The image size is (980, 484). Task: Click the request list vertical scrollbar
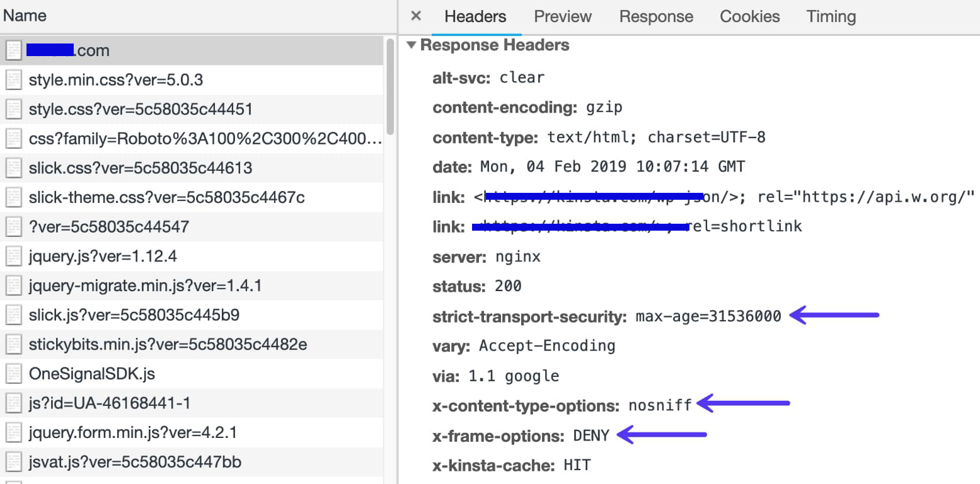coord(390,88)
